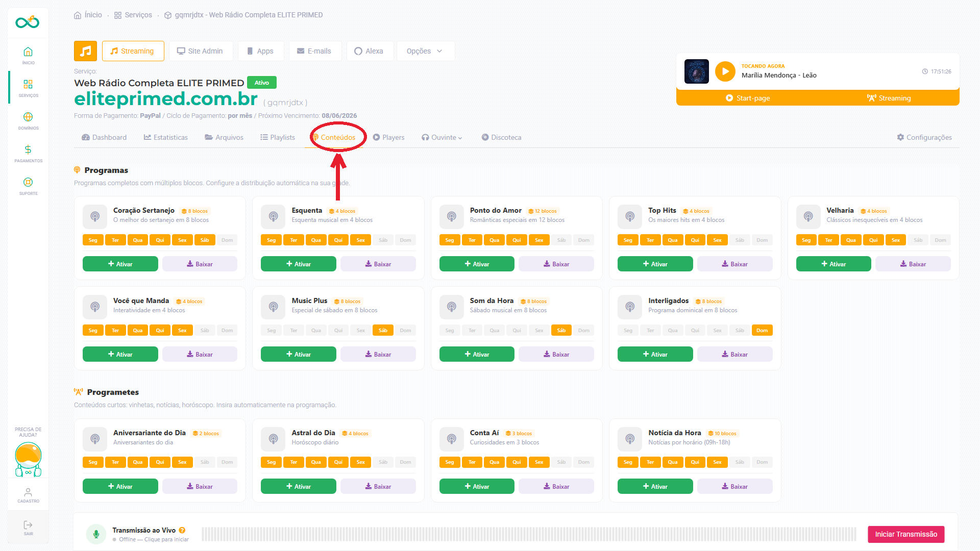Click the podcast icon of Esquenta card
Image resolution: width=980 pixels, height=551 pixels.
point(273,216)
